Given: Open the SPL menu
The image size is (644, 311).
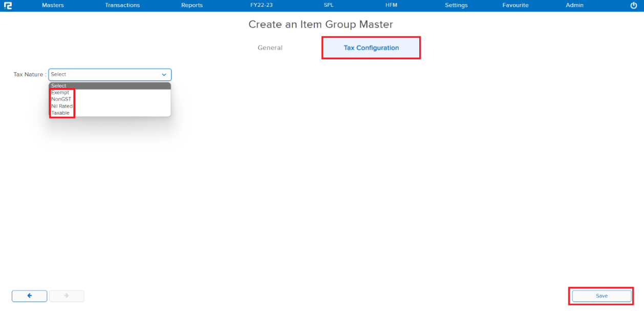Looking at the screenshot, I should click(x=329, y=5).
